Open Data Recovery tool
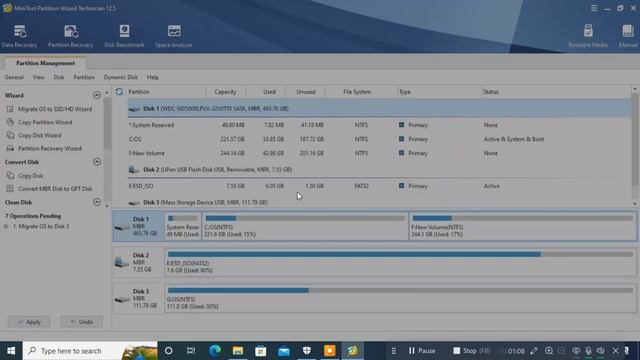Image resolution: width=640 pixels, height=360 pixels. coord(19,36)
